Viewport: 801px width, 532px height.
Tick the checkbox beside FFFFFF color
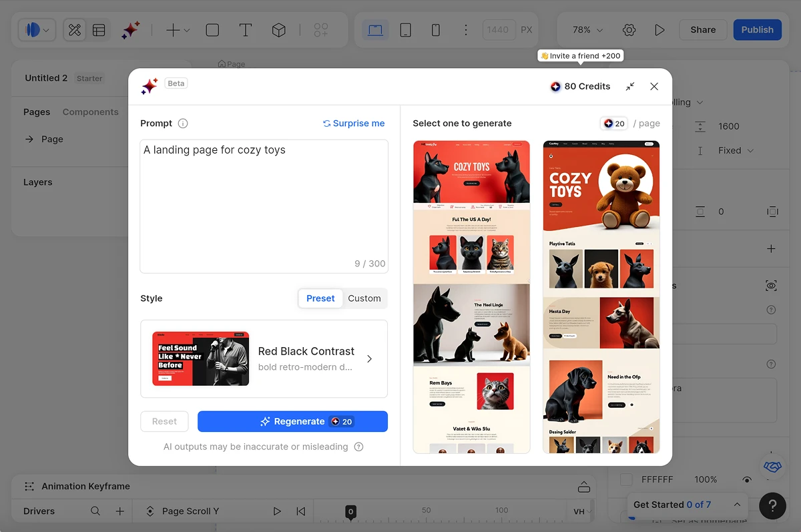(626, 479)
